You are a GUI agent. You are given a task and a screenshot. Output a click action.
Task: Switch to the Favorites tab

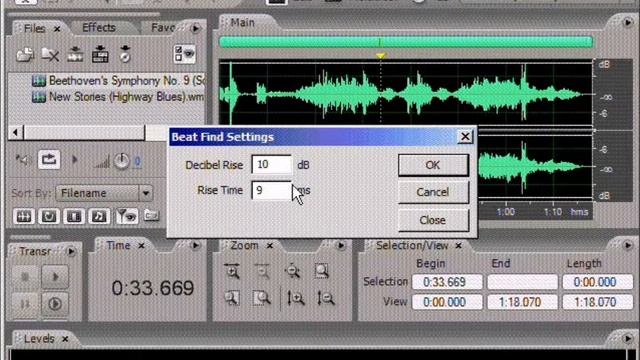(x=163, y=28)
